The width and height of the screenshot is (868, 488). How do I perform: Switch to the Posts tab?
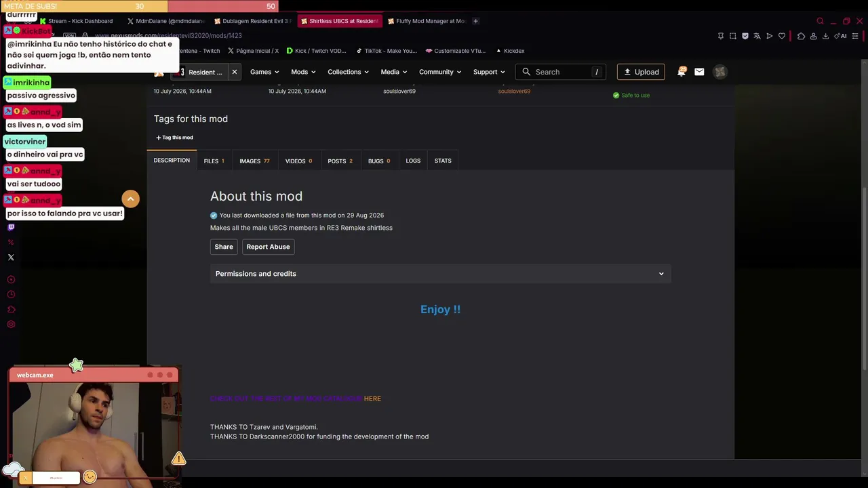pyautogui.click(x=340, y=161)
